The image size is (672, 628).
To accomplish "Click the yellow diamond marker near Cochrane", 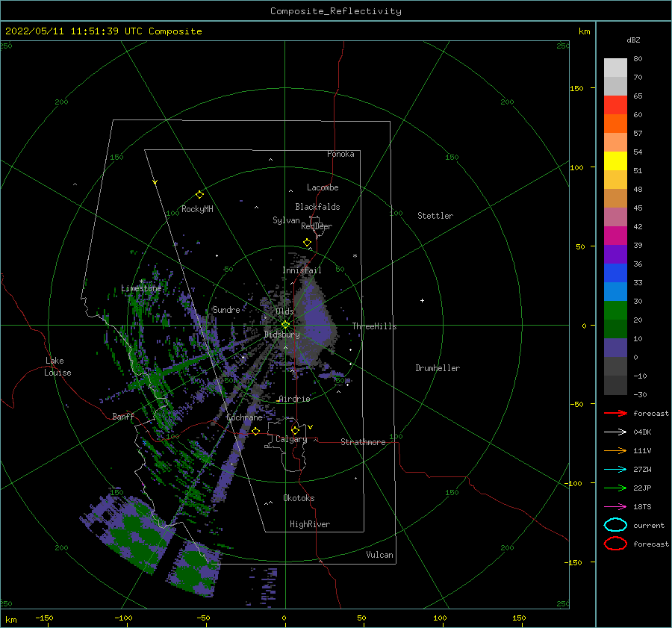I will (256, 431).
